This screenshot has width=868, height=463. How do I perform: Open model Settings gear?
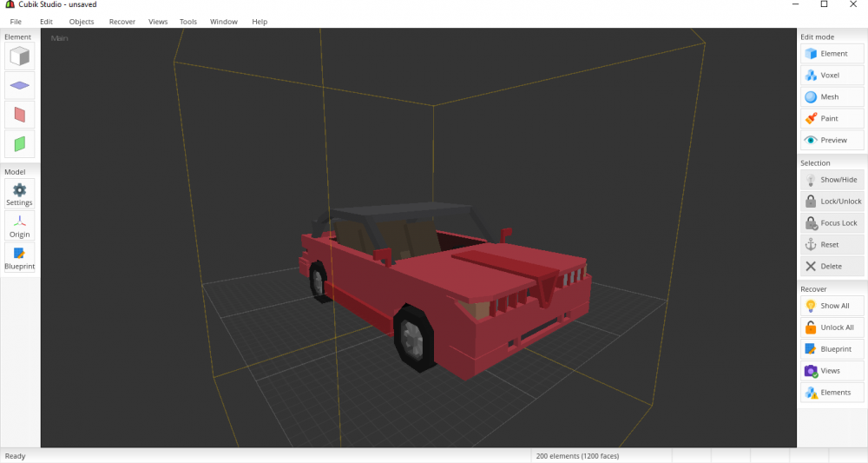19,194
